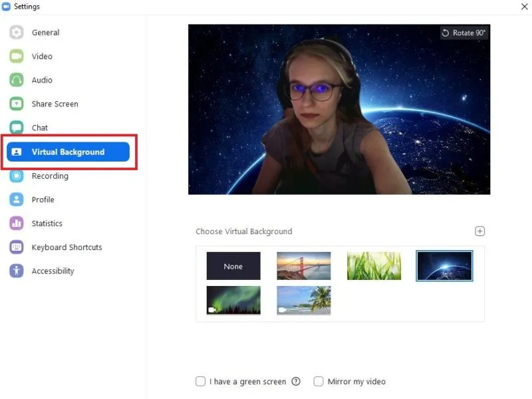Viewport: 532px width, 399px height.
Task: Click the General settings gear icon
Action: click(x=17, y=33)
